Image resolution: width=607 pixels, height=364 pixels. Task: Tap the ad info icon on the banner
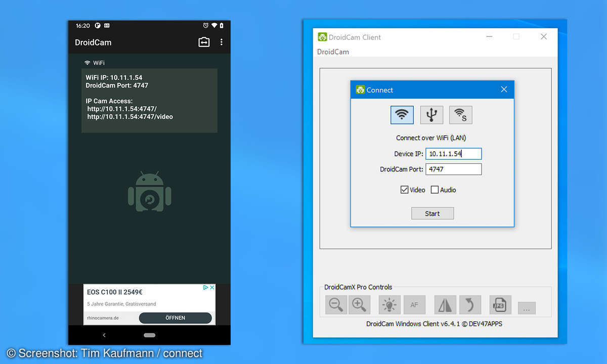point(206,287)
